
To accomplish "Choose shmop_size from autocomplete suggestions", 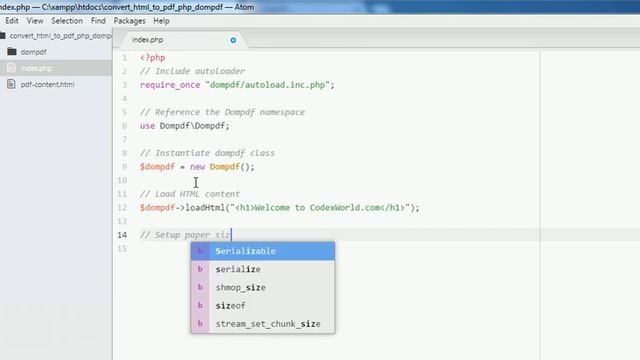I will tap(263, 287).
